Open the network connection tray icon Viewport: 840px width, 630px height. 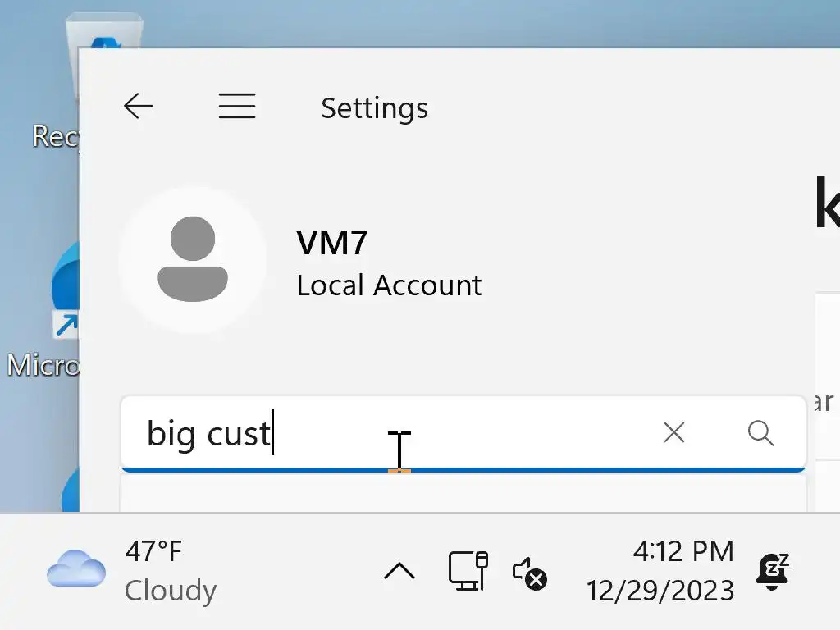pos(468,571)
